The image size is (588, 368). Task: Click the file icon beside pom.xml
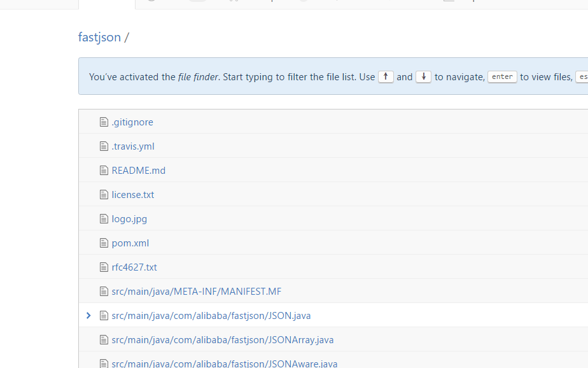point(103,243)
